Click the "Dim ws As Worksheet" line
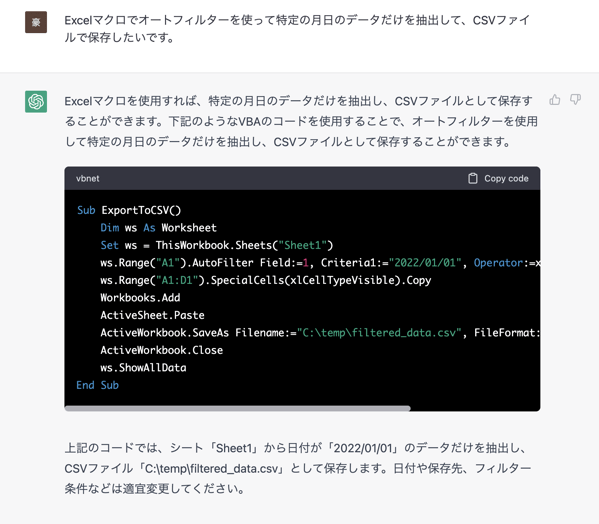The width and height of the screenshot is (599, 524). coord(158,228)
